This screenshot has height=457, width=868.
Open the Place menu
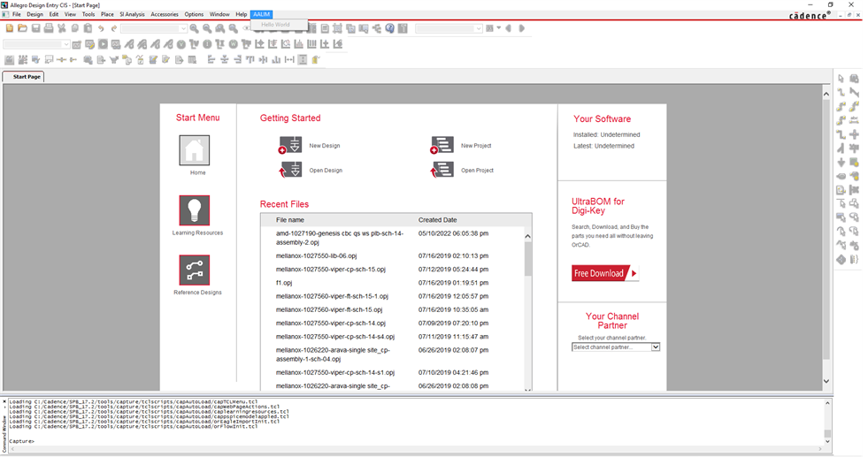107,14
